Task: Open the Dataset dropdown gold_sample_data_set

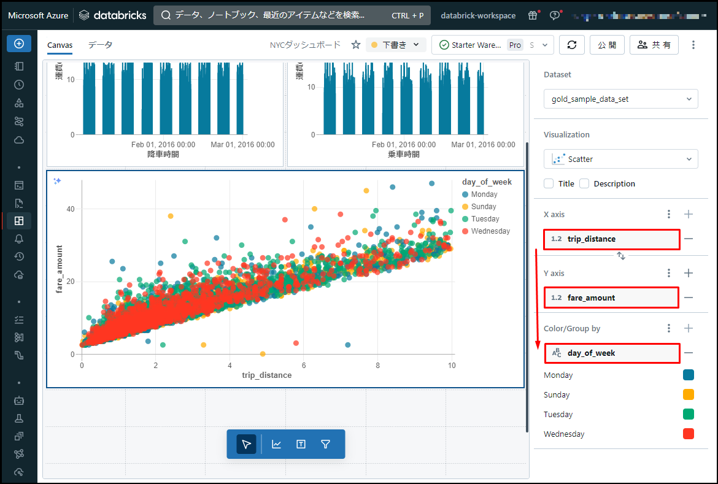Action: [621, 99]
